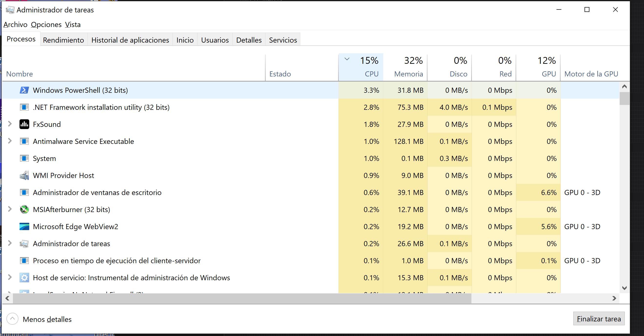Select the Windows PowerShell process icon
The height and width of the screenshot is (336, 644).
pos(24,90)
